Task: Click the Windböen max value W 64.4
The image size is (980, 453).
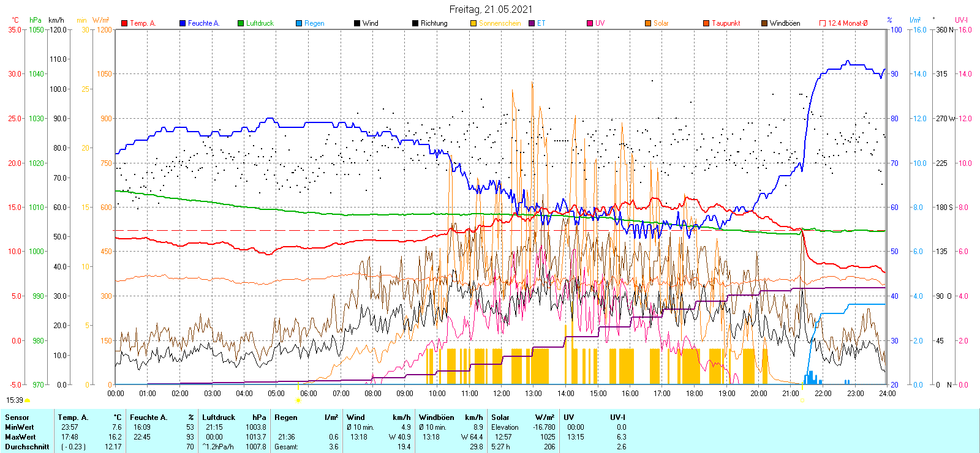Action: (x=472, y=437)
